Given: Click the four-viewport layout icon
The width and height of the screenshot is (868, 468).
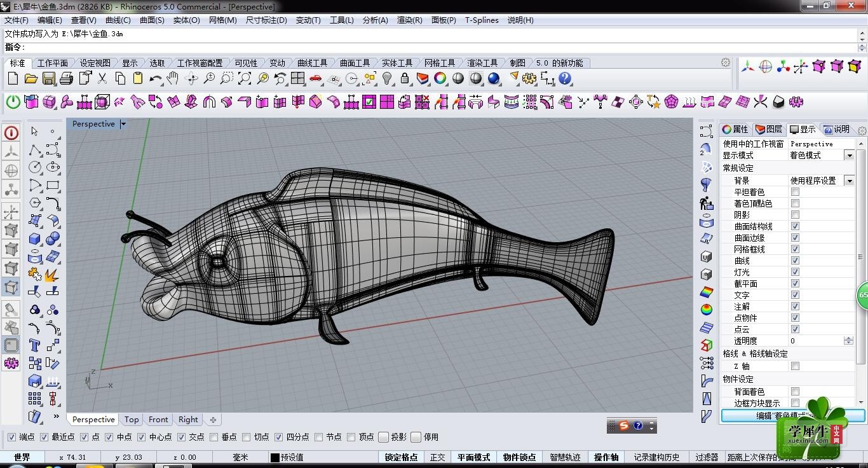Looking at the screenshot, I should click(298, 78).
